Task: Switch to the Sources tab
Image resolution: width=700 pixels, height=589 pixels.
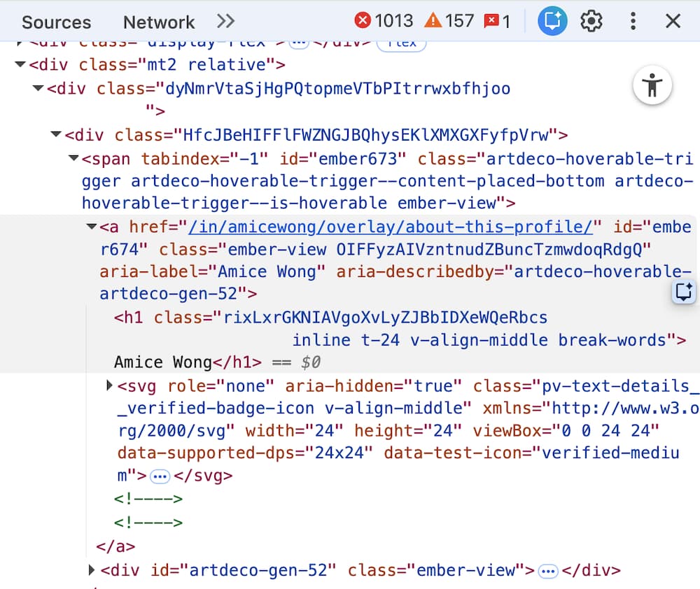Action: 56,22
